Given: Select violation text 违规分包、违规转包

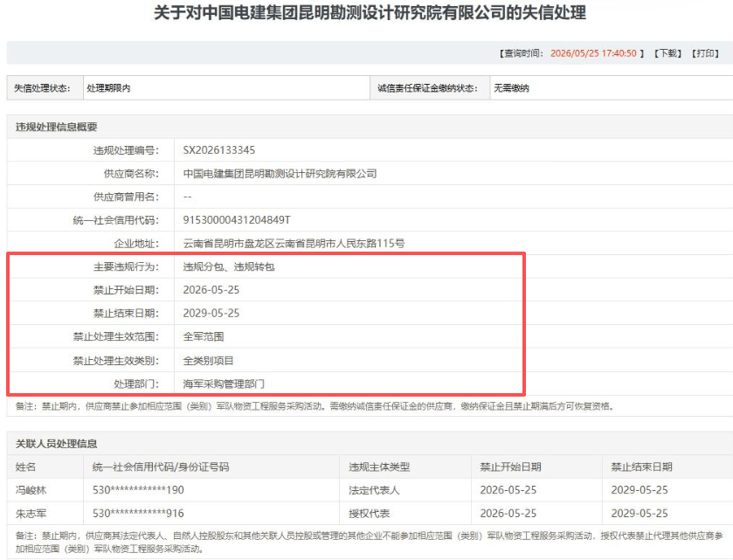Looking at the screenshot, I should click(x=229, y=266).
